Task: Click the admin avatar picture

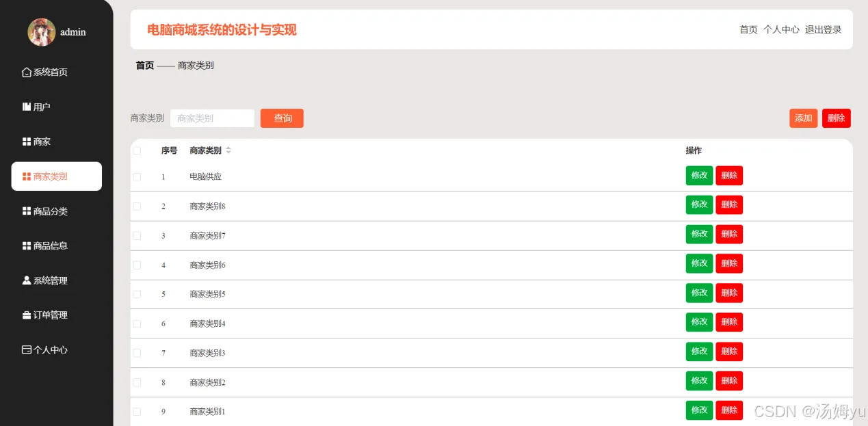Action: tap(41, 32)
